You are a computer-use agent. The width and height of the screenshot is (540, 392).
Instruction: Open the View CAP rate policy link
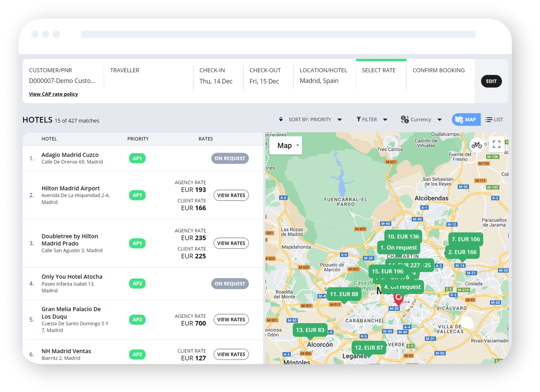coord(53,94)
